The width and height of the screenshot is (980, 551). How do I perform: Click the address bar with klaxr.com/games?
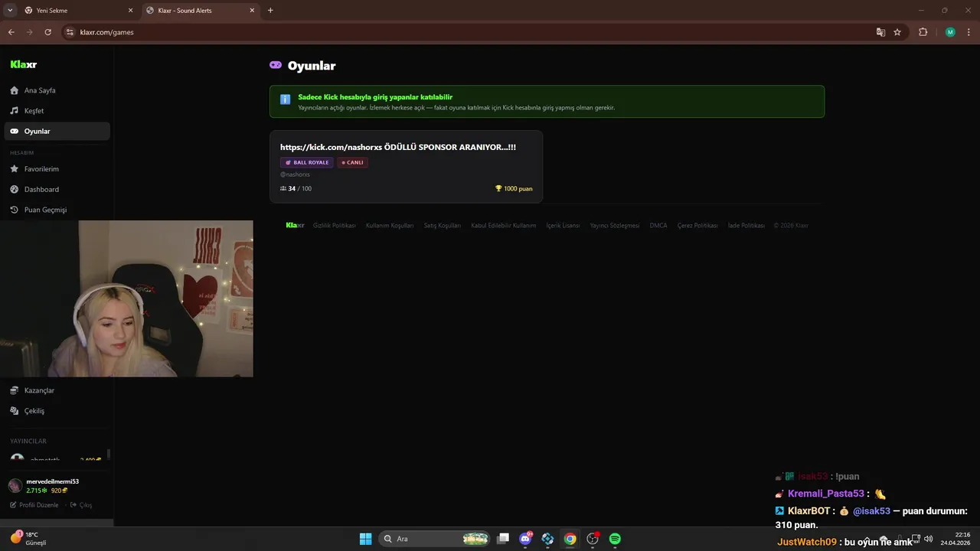tap(467, 32)
